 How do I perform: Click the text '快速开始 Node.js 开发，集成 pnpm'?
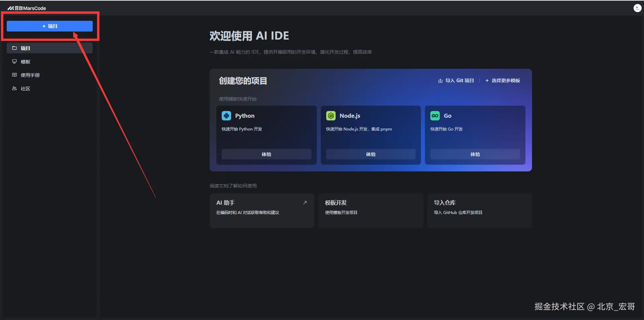click(359, 129)
